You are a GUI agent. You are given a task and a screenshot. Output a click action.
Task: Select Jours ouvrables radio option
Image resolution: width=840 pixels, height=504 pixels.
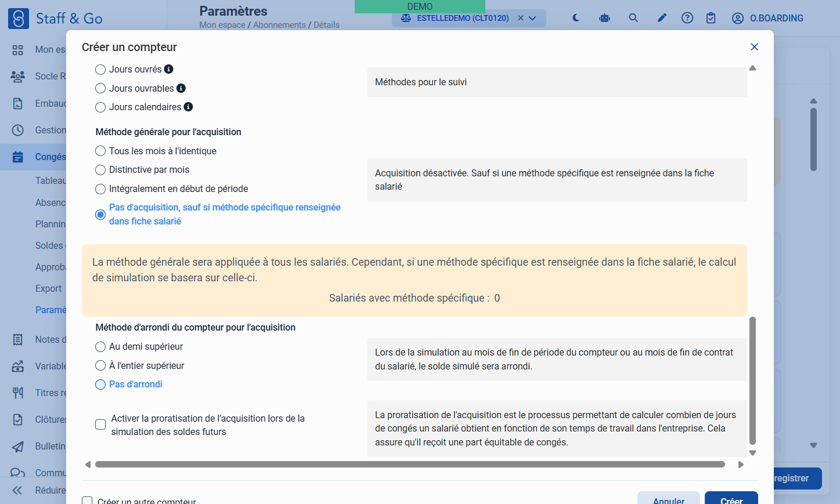pyautogui.click(x=100, y=88)
